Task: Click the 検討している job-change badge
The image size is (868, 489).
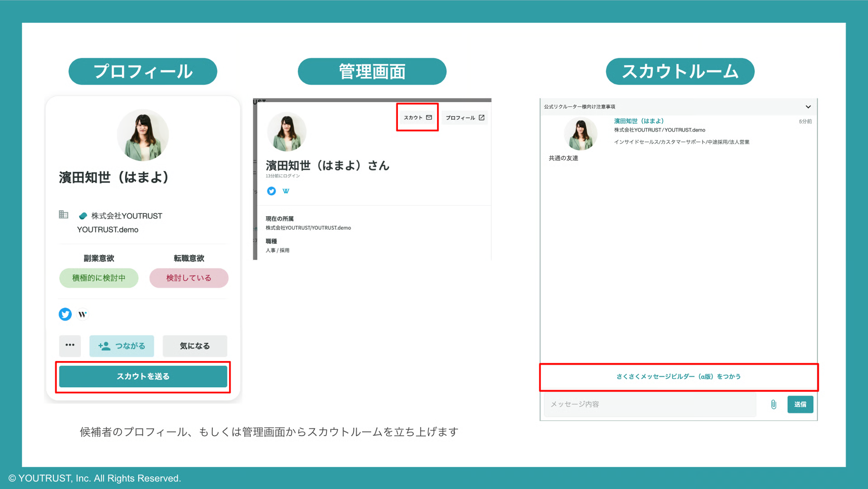Action: 189,278
